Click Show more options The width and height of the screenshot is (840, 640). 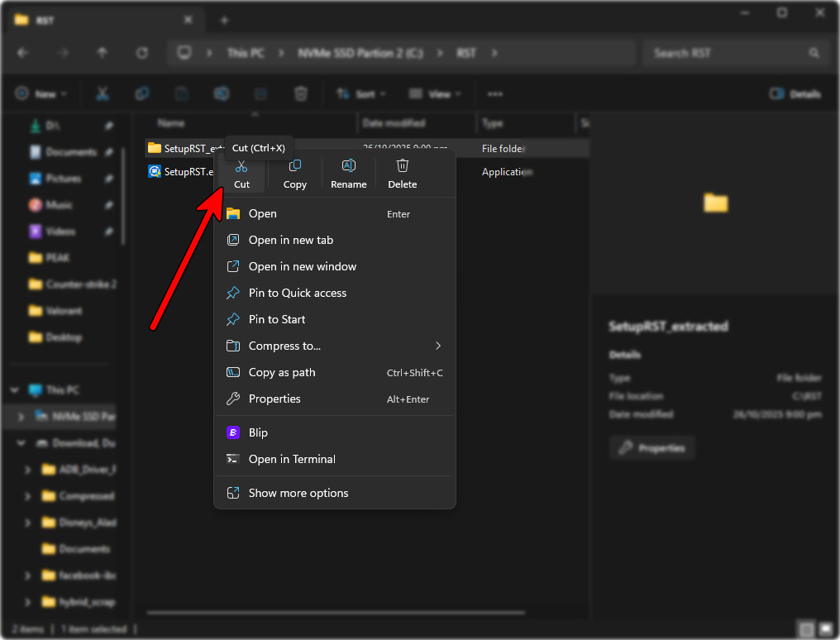click(x=299, y=491)
